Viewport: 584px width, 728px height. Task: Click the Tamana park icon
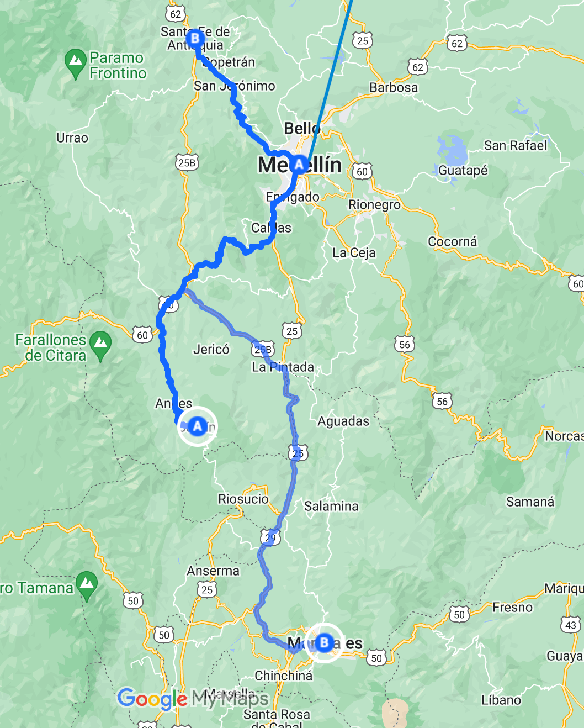87,587
